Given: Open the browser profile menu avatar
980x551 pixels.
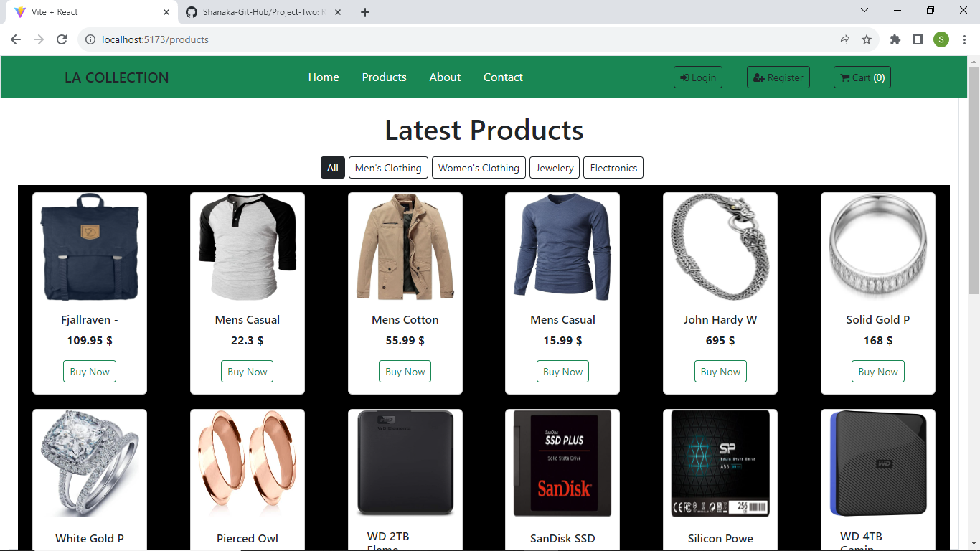Looking at the screenshot, I should click(941, 39).
